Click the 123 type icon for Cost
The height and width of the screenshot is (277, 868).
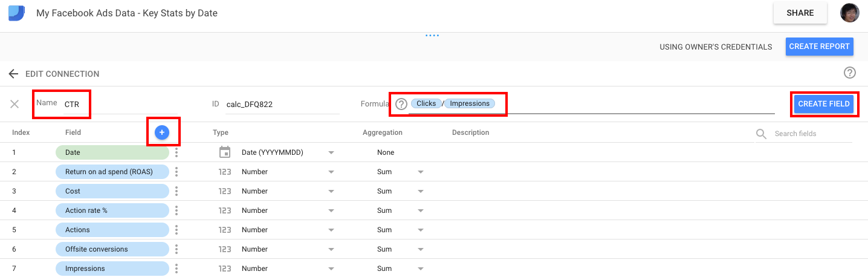225,191
